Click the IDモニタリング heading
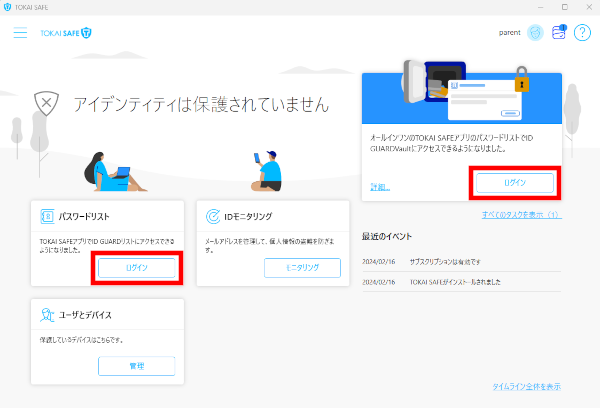600x408 pixels. coord(248,217)
